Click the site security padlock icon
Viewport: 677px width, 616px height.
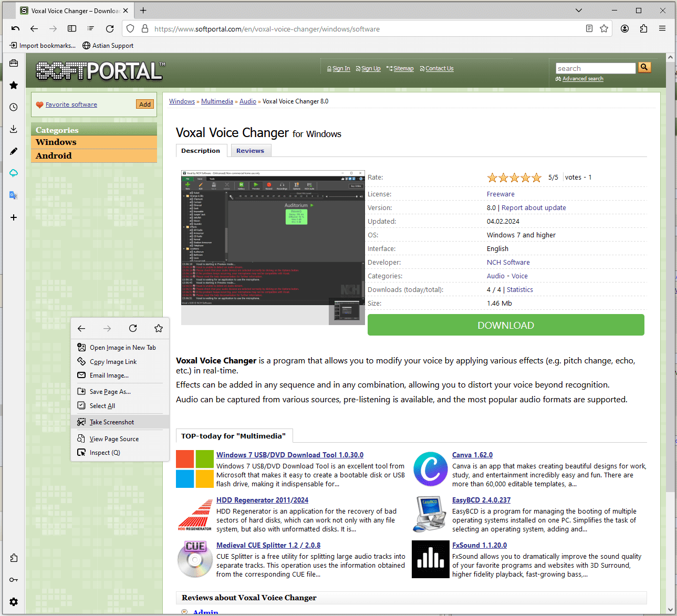point(145,29)
